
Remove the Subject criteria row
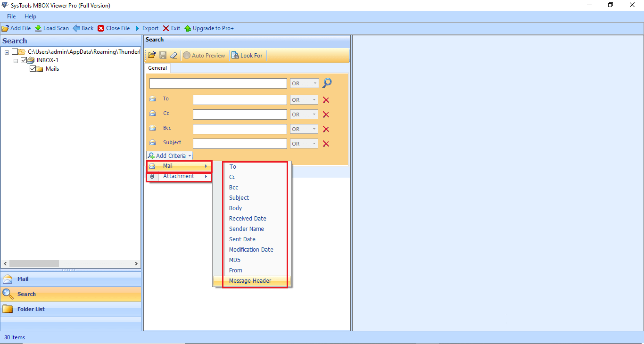326,144
